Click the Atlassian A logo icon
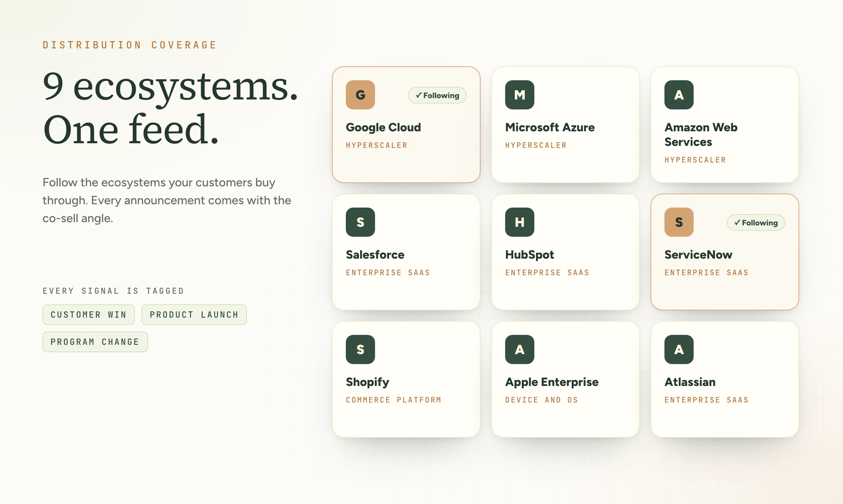This screenshot has height=504, width=843. pos(679,349)
